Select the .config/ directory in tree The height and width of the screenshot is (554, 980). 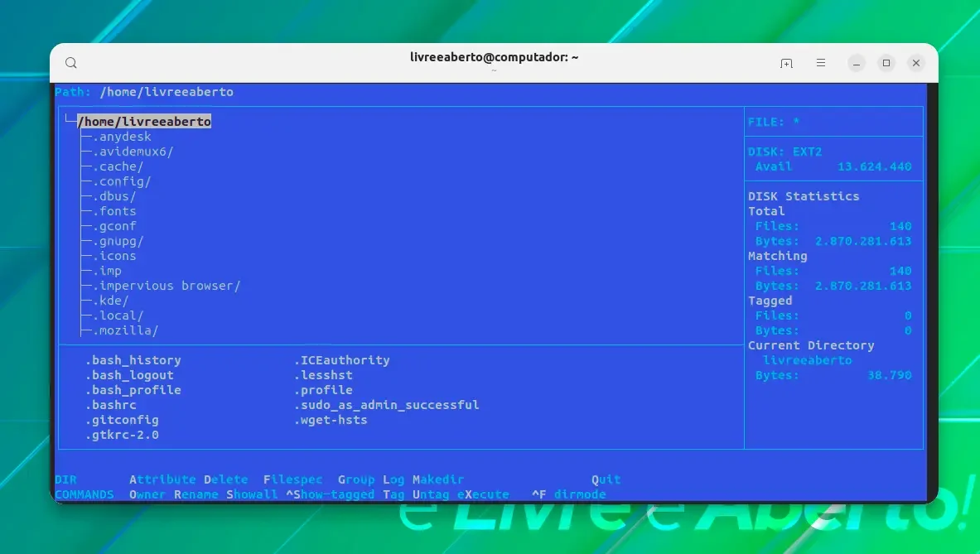[x=122, y=181]
